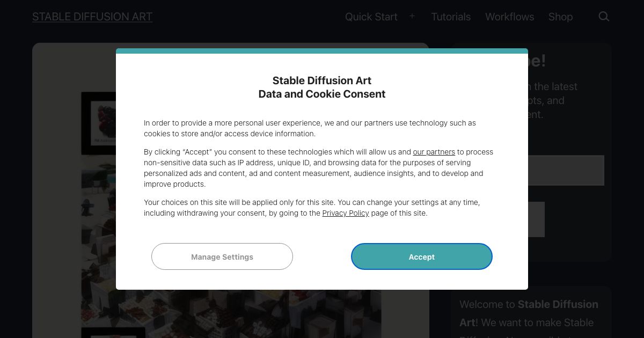
Task: Click the STABLE DIFFUSION ART site logo
Action: (92, 17)
